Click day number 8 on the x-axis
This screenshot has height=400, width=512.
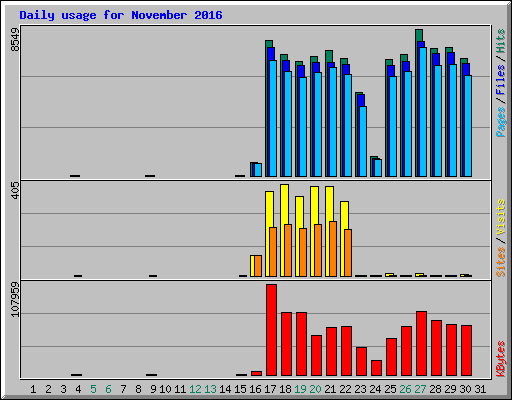pyautogui.click(x=138, y=389)
